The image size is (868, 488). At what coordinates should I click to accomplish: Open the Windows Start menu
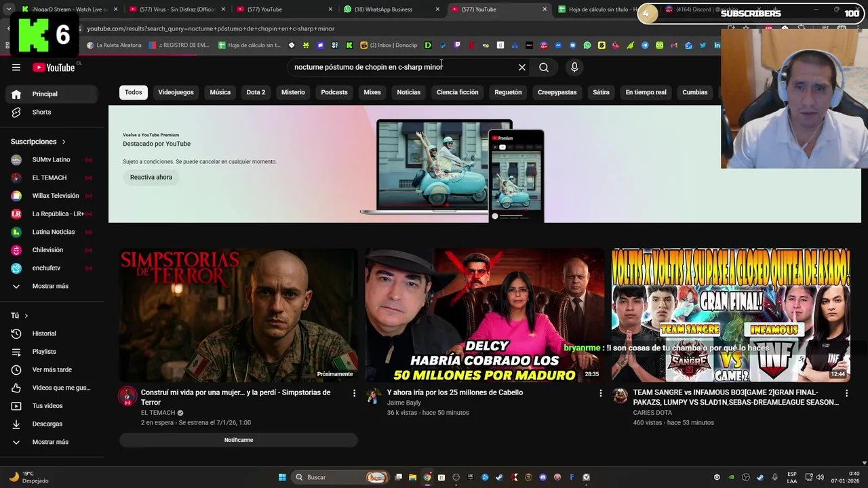(282, 477)
